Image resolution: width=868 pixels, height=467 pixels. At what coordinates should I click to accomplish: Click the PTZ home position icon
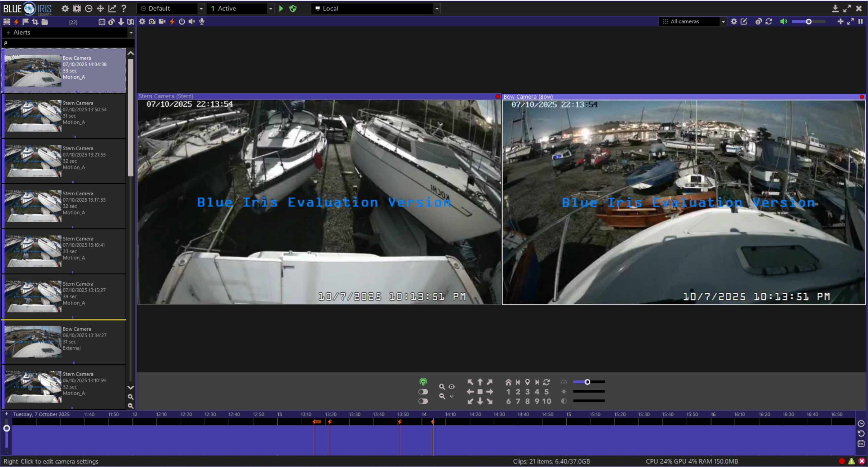(x=508, y=382)
